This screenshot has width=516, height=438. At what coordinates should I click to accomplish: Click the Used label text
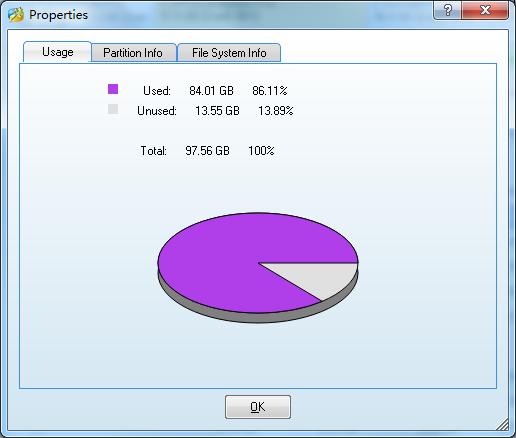[157, 91]
